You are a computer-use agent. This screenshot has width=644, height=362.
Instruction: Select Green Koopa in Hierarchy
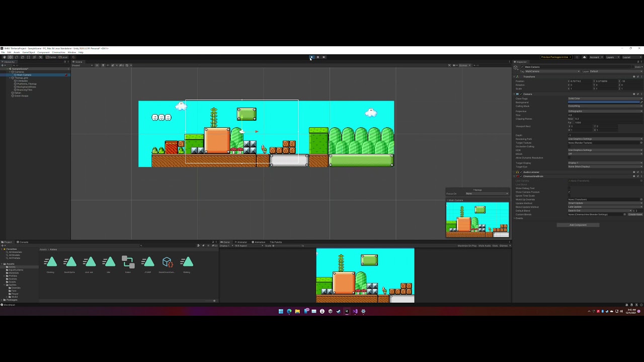(21, 96)
